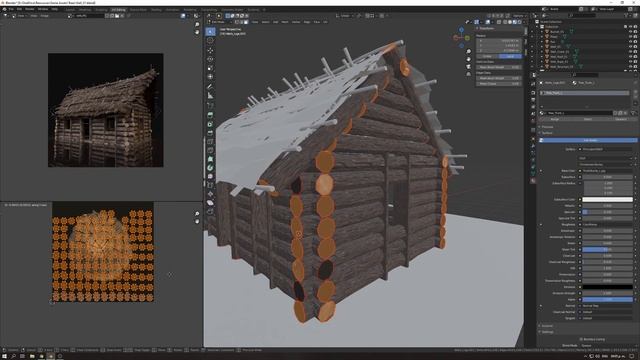The image size is (640, 360).
Task: Toggle X-Ray in viewport header
Action: point(499,22)
